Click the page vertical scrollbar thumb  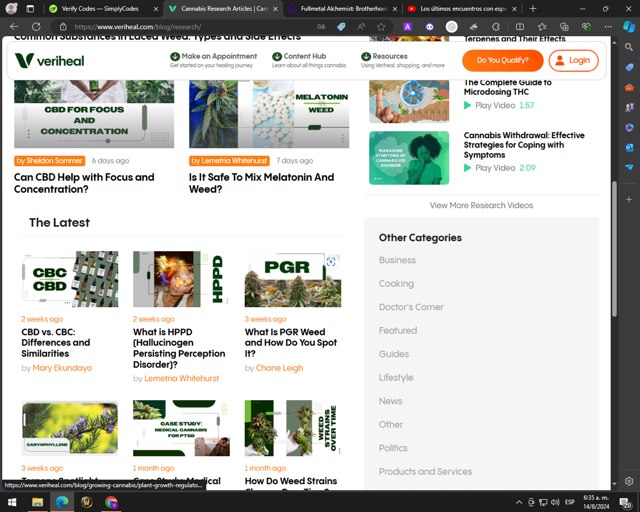pyautogui.click(x=614, y=248)
